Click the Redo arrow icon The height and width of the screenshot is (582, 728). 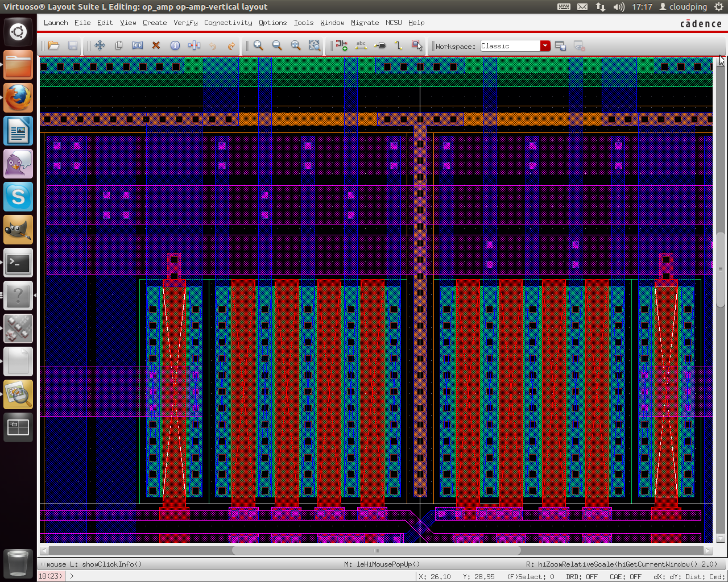(x=231, y=45)
